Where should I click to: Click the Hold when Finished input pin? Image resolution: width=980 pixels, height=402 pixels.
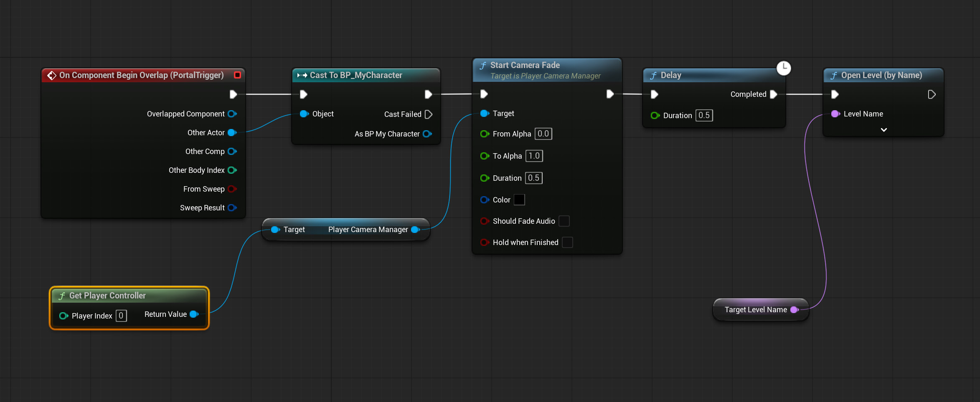[x=485, y=243]
